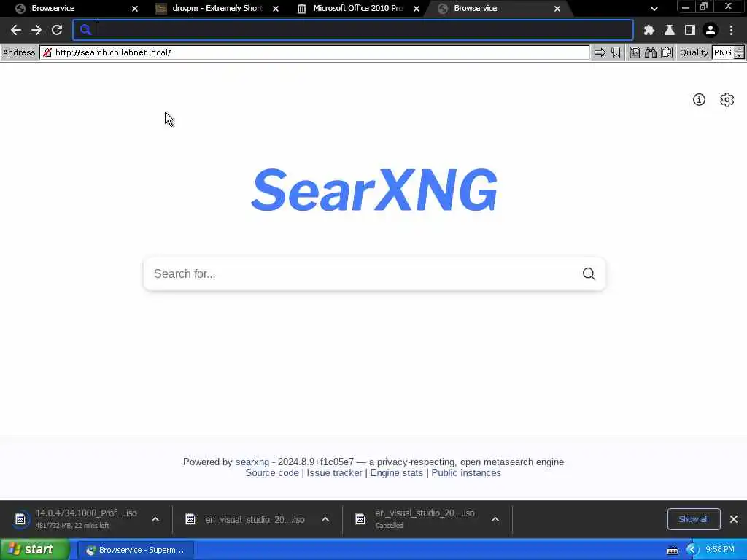Submit search using the SearXNG magnifier button

point(589,274)
